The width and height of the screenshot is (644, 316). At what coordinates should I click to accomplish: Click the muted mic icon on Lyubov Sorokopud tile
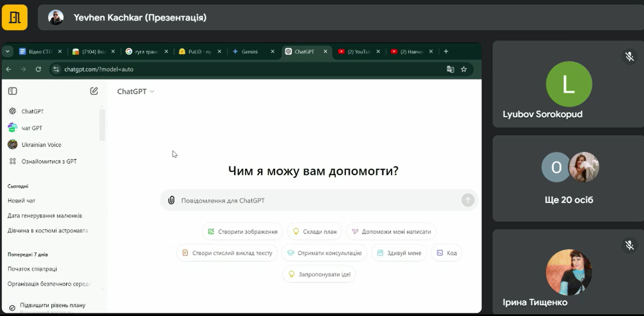(x=629, y=56)
